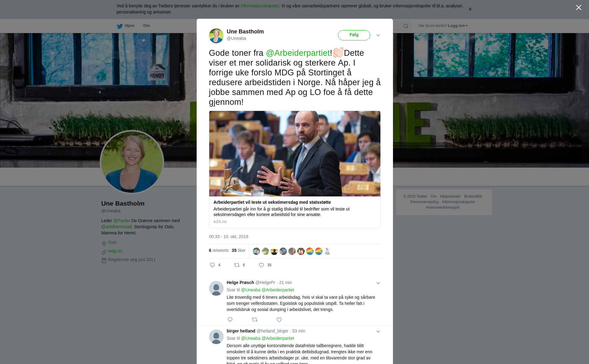The image size is (589, 364).
Task: Reply to Helge Prøsch's comment
Action: click(230, 320)
